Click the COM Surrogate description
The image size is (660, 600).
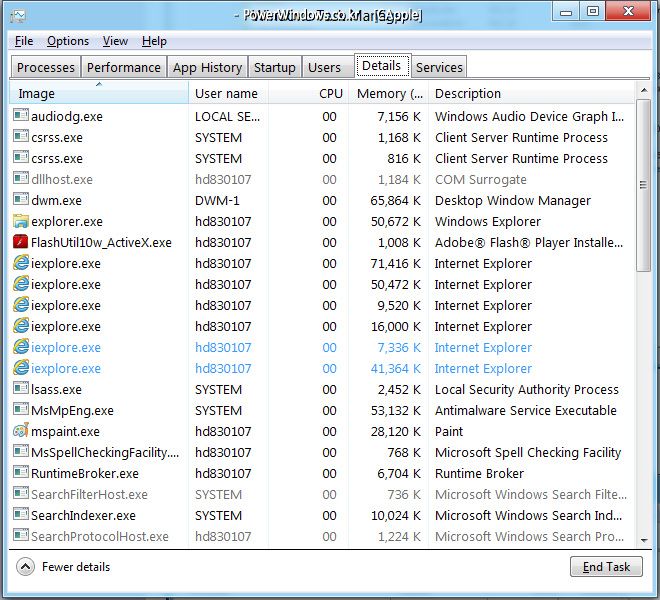[x=481, y=179]
